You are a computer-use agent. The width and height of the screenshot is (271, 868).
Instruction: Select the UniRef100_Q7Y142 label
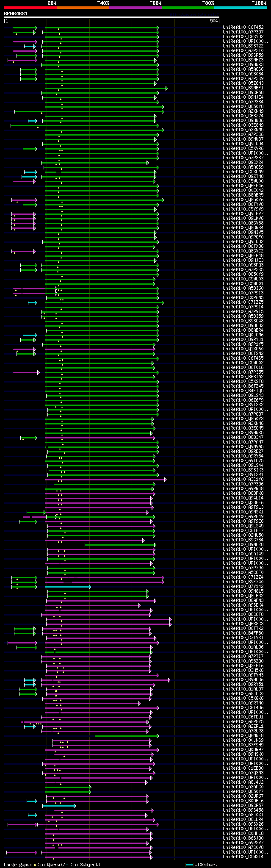(x=243, y=587)
